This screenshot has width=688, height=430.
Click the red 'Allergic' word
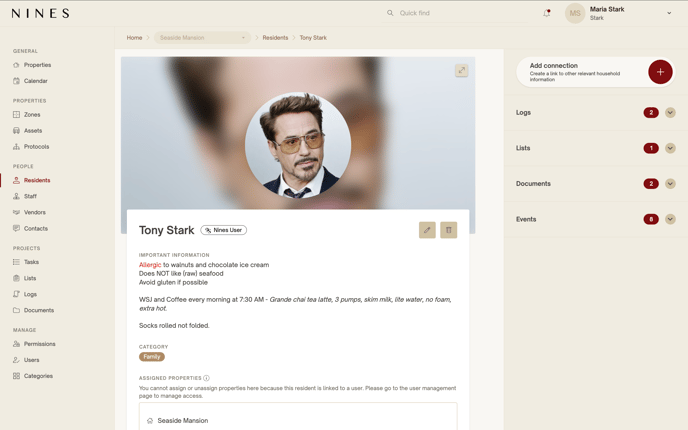click(150, 265)
